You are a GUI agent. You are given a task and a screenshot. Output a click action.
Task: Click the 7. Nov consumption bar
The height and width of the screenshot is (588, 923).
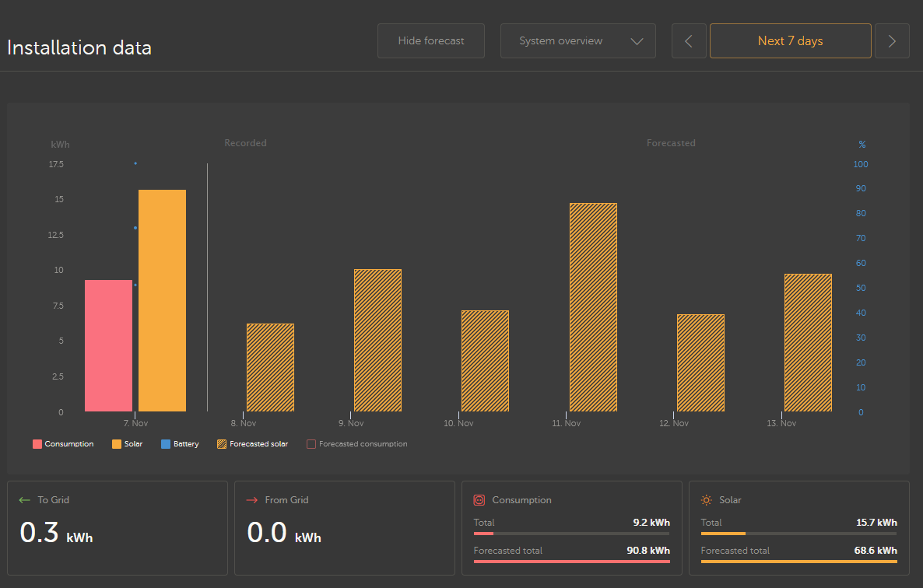(108, 345)
